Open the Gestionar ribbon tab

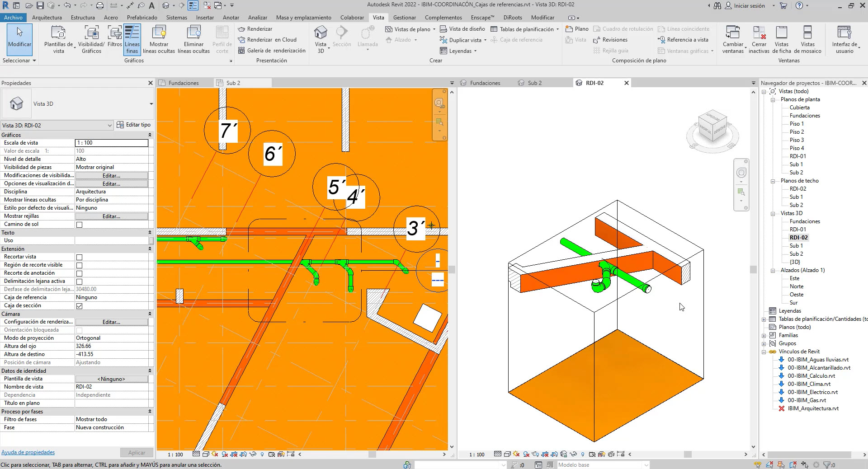click(404, 18)
